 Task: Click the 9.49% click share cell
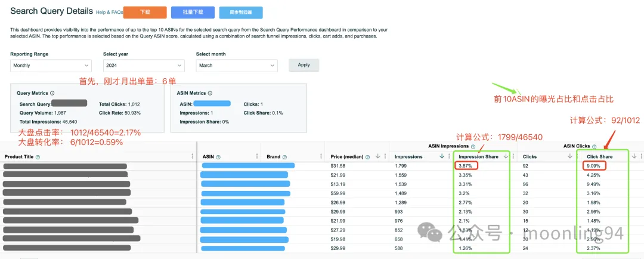coord(594,184)
